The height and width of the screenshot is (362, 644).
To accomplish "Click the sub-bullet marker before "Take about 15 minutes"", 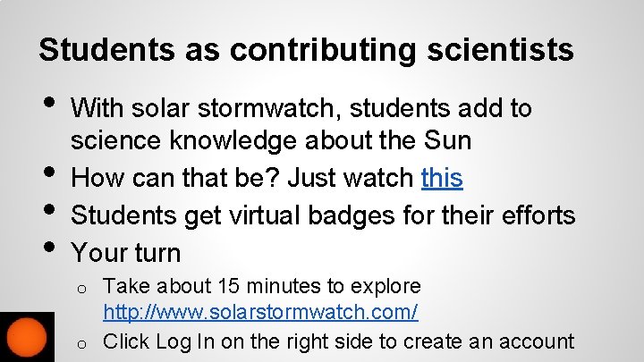I will pyautogui.click(x=80, y=289).
